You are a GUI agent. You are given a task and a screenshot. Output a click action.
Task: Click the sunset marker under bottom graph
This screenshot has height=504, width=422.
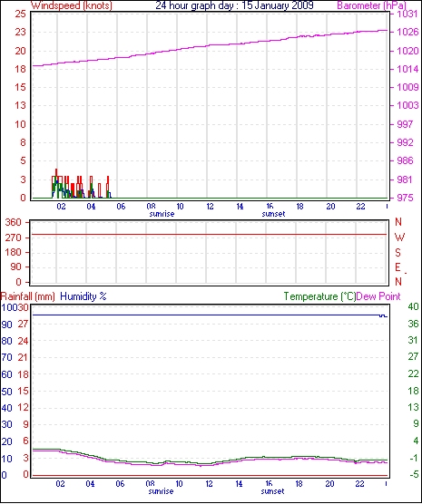[272, 491]
